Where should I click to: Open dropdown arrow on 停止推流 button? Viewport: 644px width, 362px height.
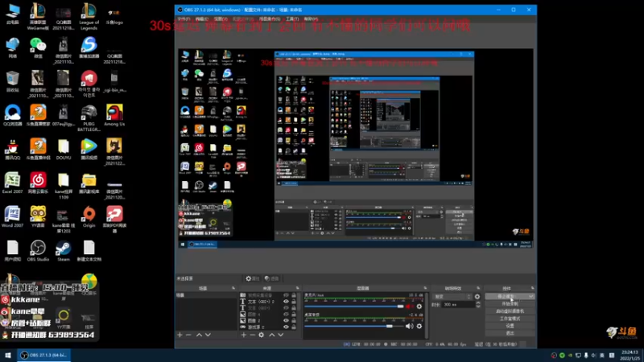[x=531, y=296]
